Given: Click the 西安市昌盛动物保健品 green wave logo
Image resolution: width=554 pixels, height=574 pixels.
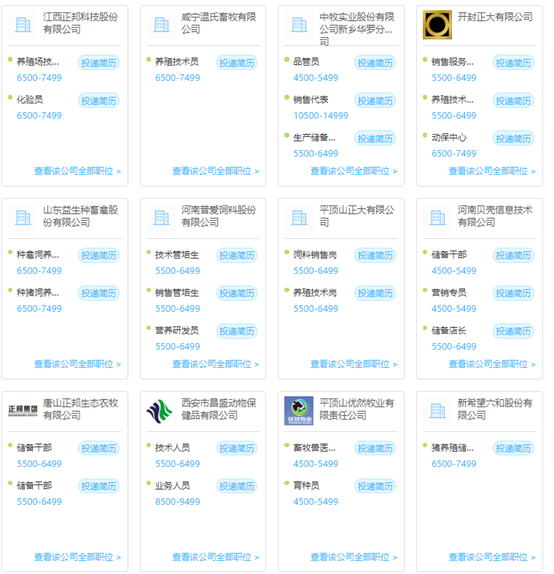Looking at the screenshot, I should click(160, 411).
